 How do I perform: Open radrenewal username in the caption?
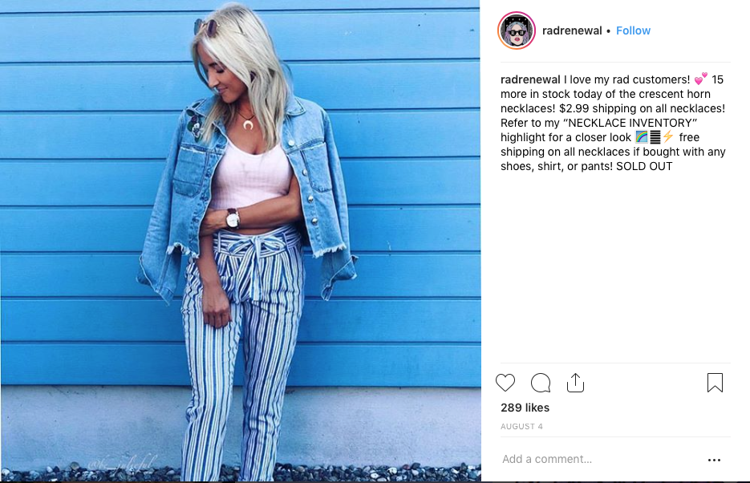(530, 79)
